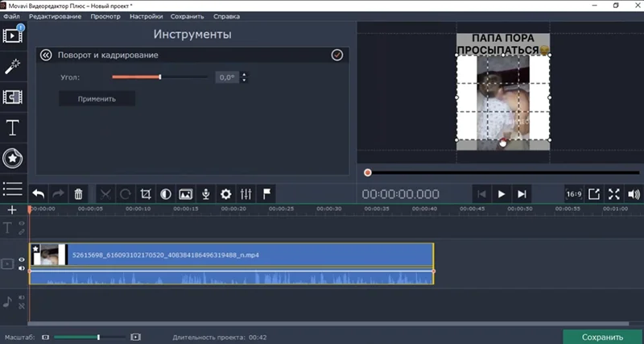Screen dimensions: 644x344
Task: Open the Файл menu
Action: click(x=11, y=16)
